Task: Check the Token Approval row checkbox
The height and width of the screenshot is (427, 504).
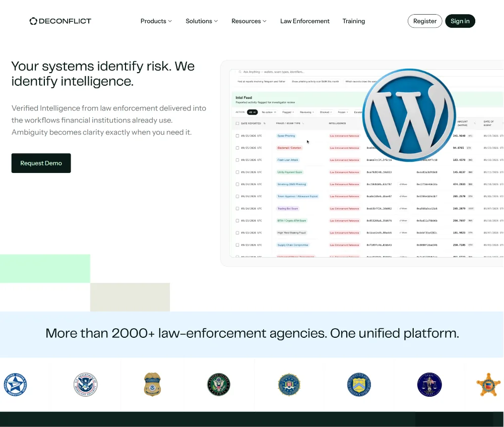Action: tap(237, 196)
